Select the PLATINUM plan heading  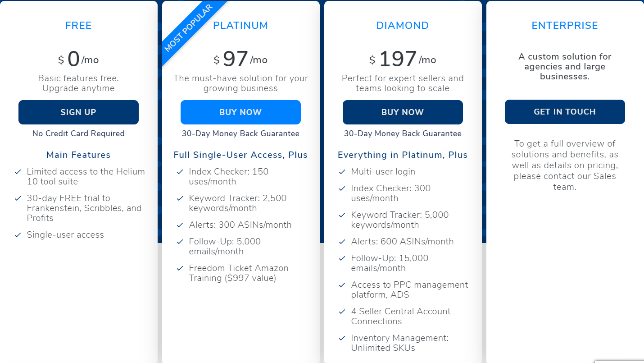[240, 26]
